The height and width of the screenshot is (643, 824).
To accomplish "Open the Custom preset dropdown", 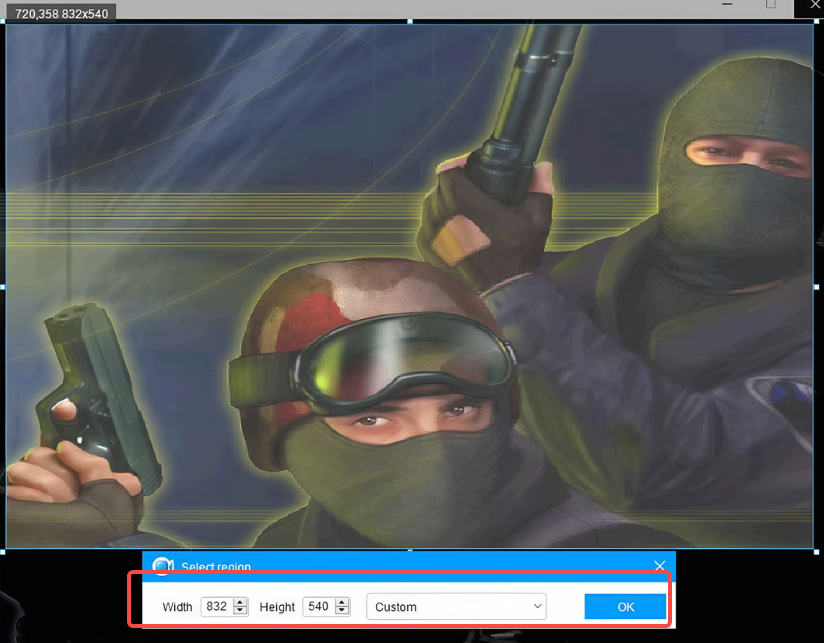I will tap(456, 607).
